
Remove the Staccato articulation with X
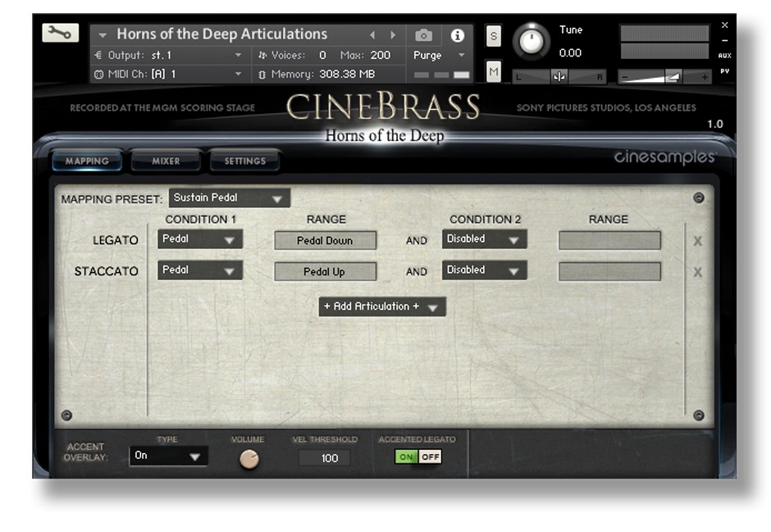(698, 272)
